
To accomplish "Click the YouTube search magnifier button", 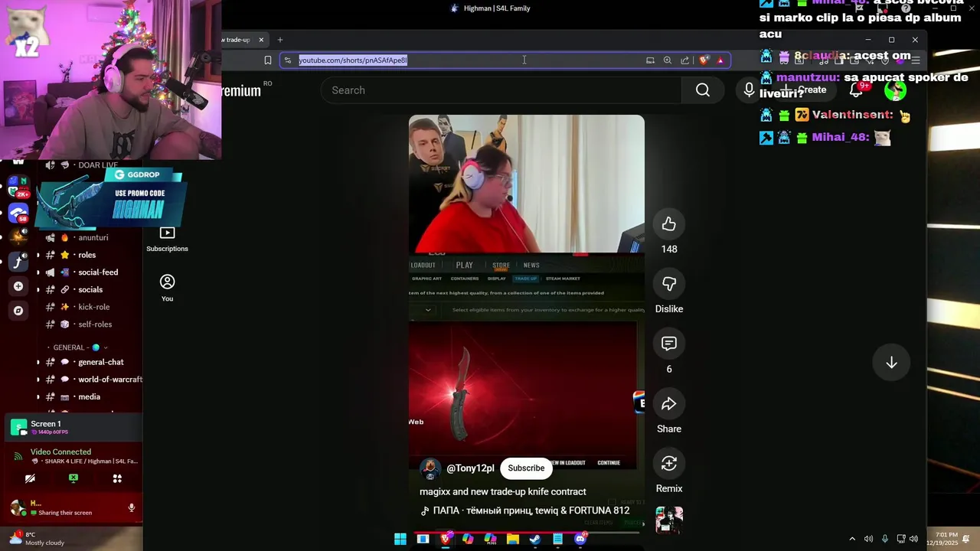I will coord(702,90).
